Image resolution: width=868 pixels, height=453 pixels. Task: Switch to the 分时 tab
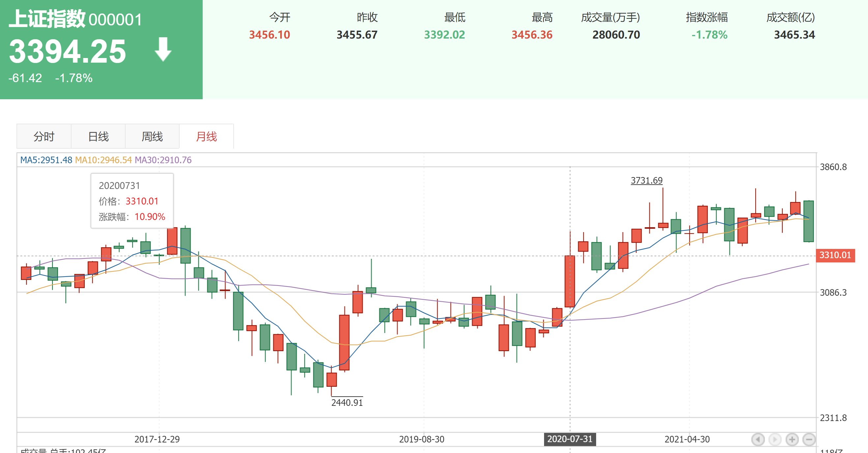[x=44, y=136]
